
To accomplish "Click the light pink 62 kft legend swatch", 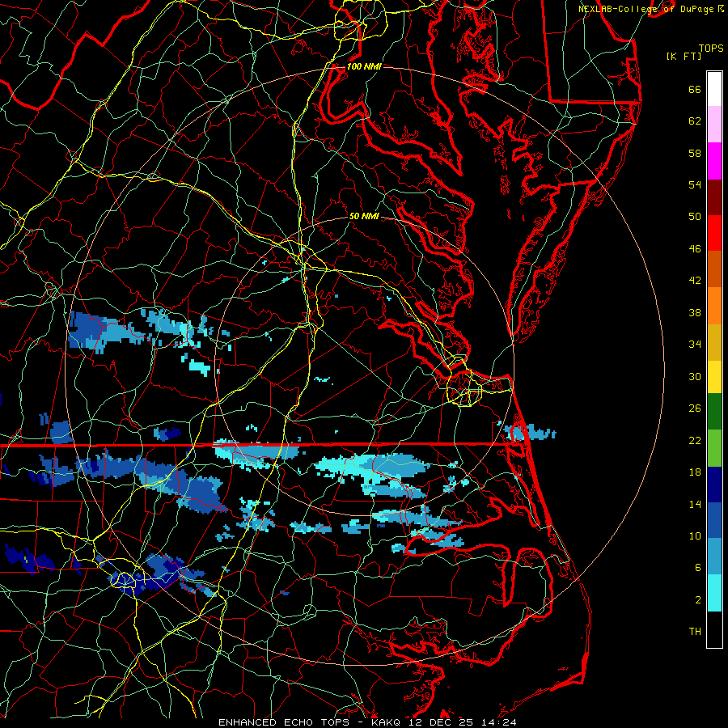I will [x=714, y=124].
